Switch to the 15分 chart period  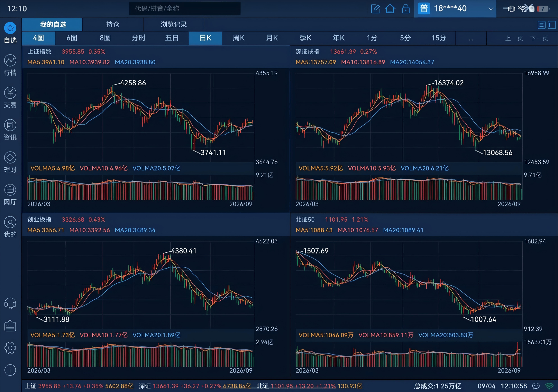(x=439, y=38)
